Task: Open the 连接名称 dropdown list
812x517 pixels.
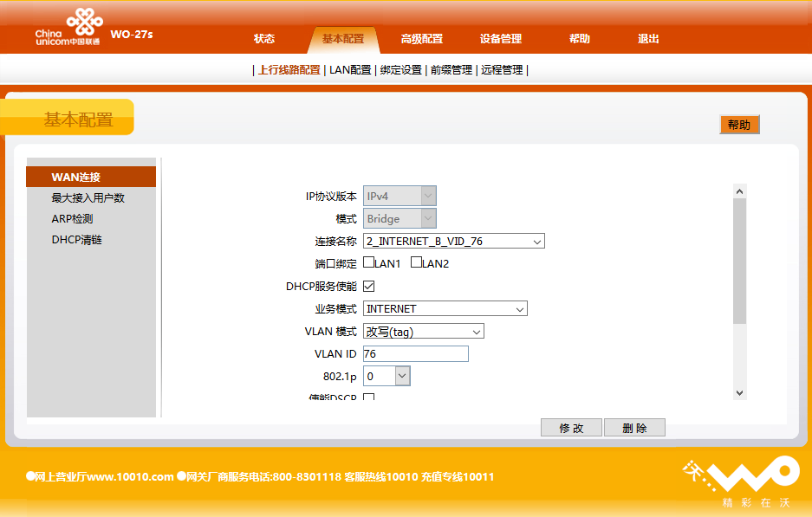Action: [454, 242]
